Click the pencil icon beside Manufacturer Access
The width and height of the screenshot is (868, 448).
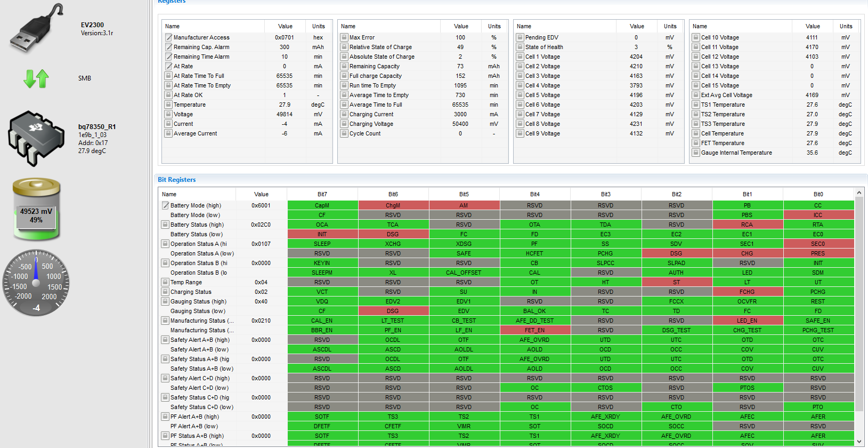[168, 37]
